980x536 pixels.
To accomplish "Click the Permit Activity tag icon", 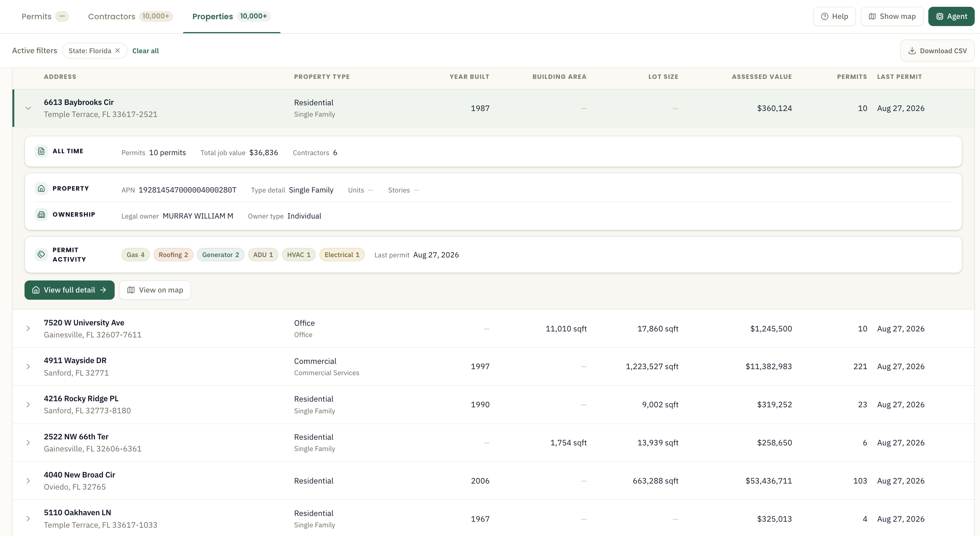I will [x=41, y=254].
